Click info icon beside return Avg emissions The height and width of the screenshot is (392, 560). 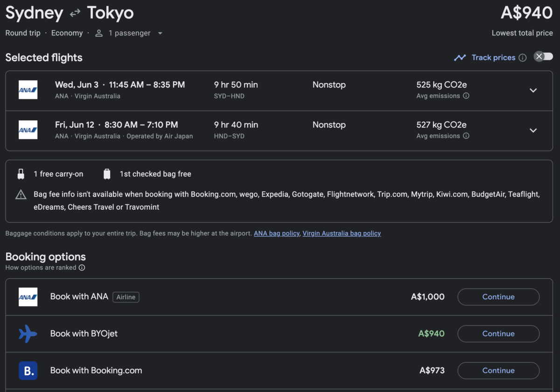(466, 136)
